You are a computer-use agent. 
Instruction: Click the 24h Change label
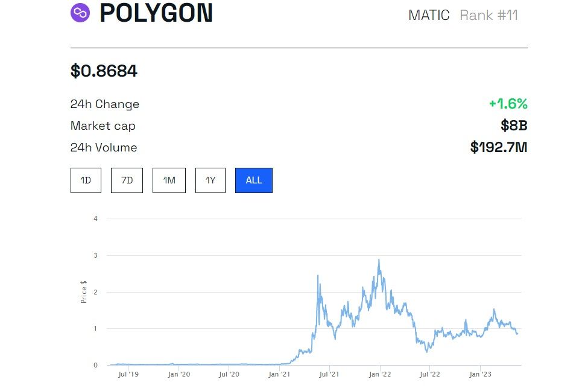[105, 104]
